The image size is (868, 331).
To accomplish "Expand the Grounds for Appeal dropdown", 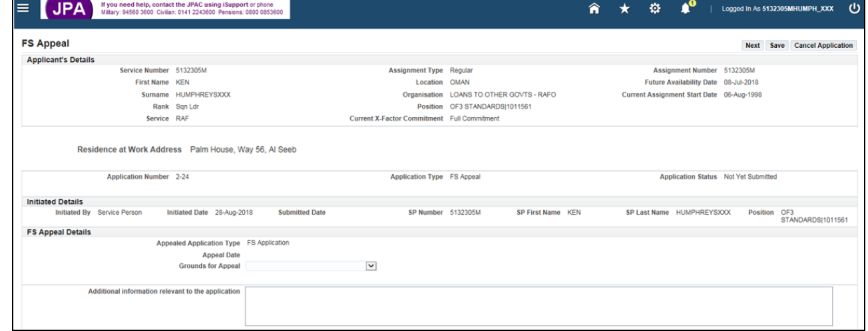I will point(372,266).
